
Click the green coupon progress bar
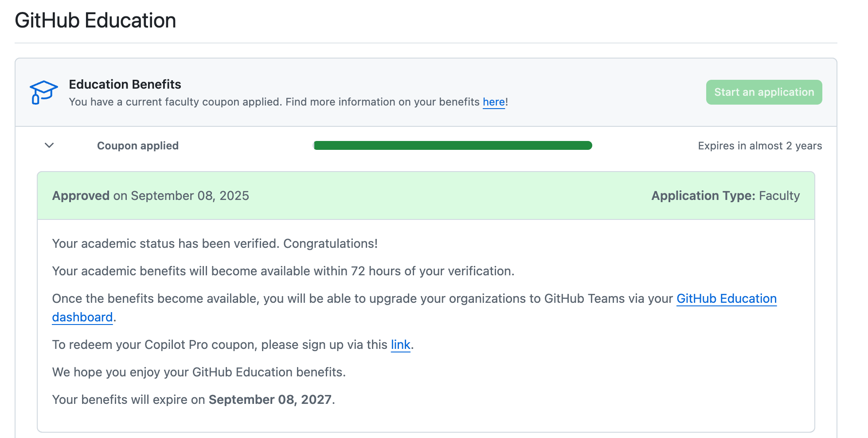(x=452, y=145)
